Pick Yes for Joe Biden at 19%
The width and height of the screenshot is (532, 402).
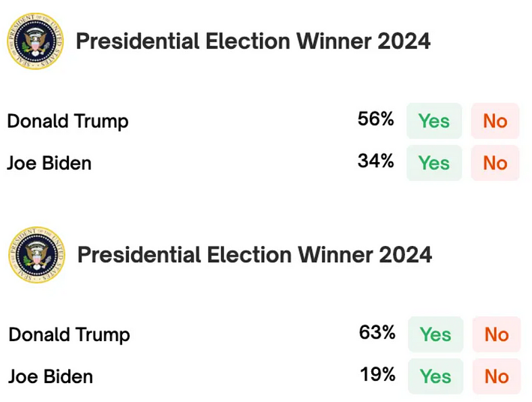tap(435, 376)
